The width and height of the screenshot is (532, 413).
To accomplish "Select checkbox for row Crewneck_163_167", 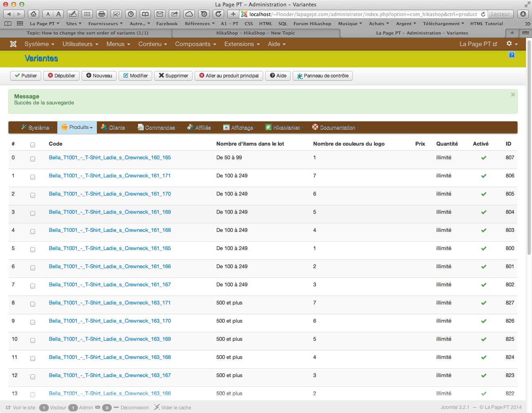I will coord(33,377).
